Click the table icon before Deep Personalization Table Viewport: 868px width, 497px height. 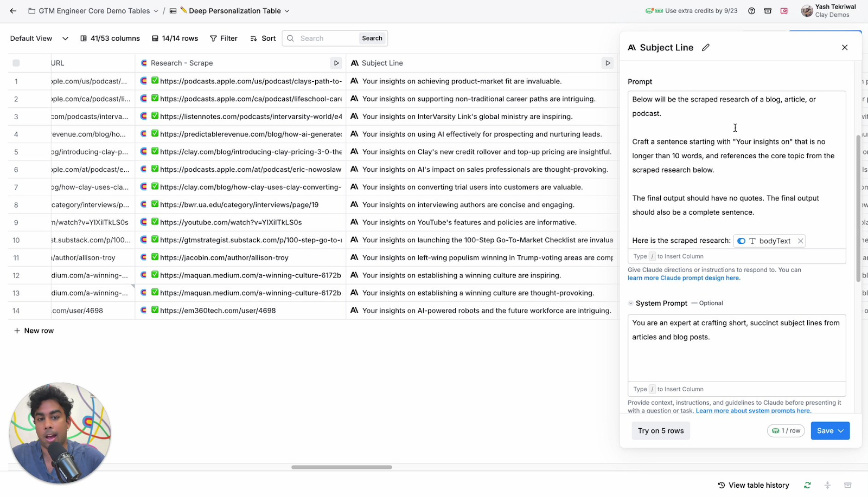(x=173, y=11)
